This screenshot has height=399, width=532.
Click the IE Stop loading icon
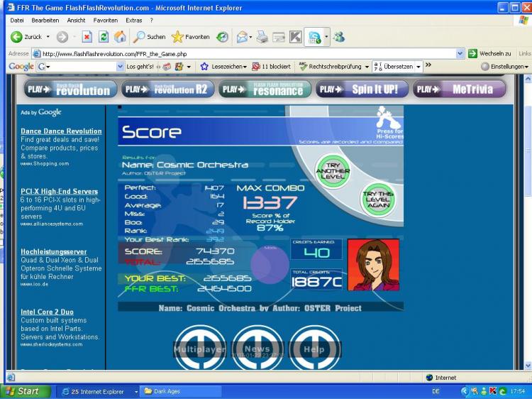pos(87,37)
